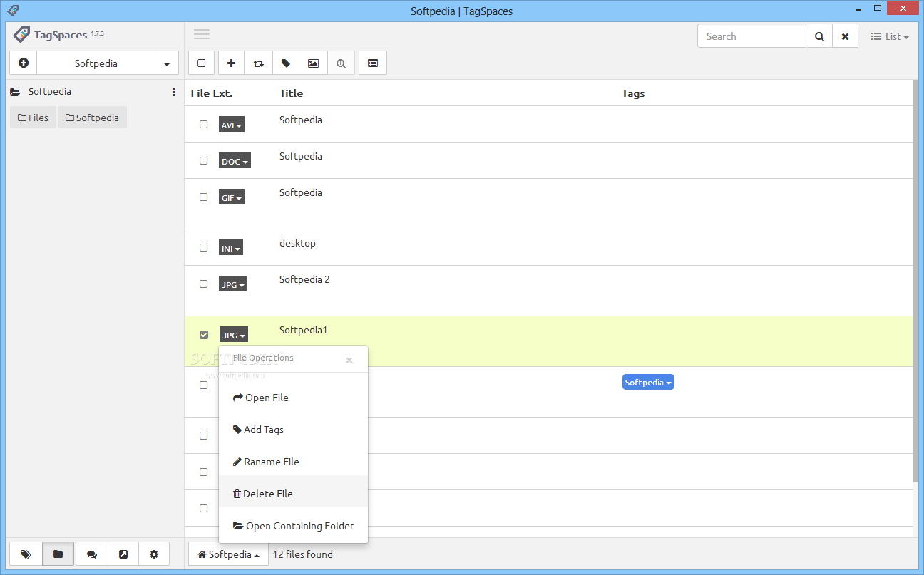
Task: Click the file title Softpedia1
Action: [303, 330]
